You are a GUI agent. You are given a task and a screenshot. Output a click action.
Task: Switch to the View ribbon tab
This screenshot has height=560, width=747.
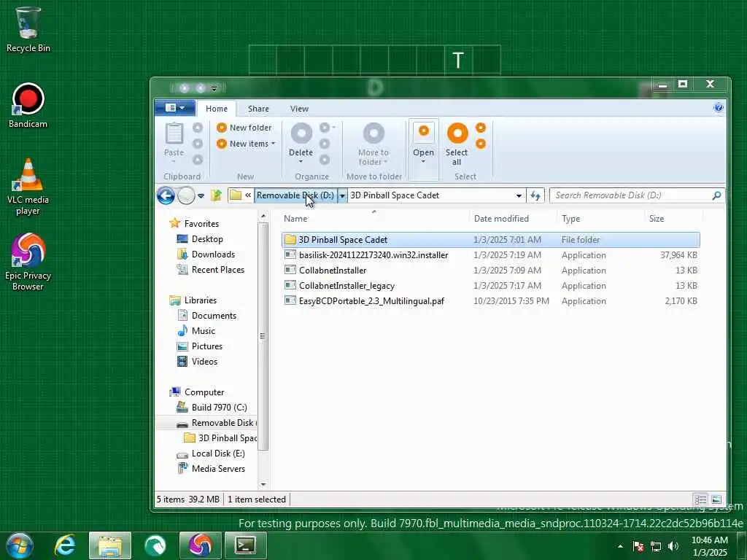coord(300,109)
